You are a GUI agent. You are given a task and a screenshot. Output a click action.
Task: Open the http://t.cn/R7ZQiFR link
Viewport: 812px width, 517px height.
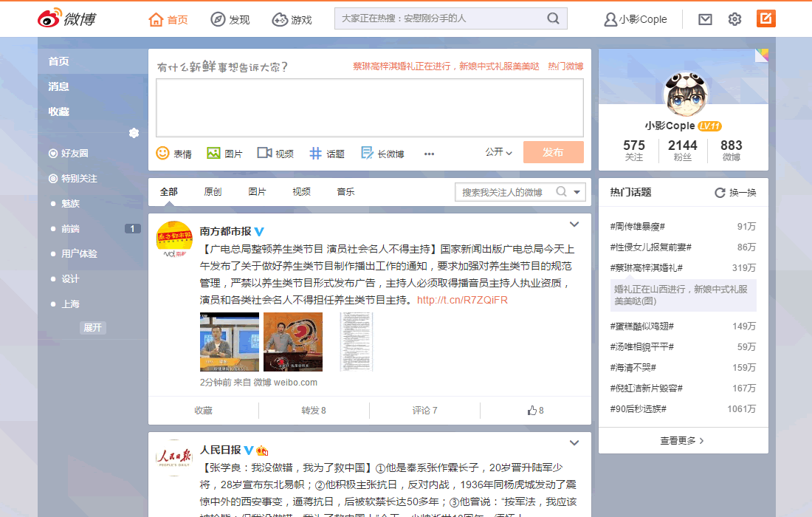tap(462, 300)
